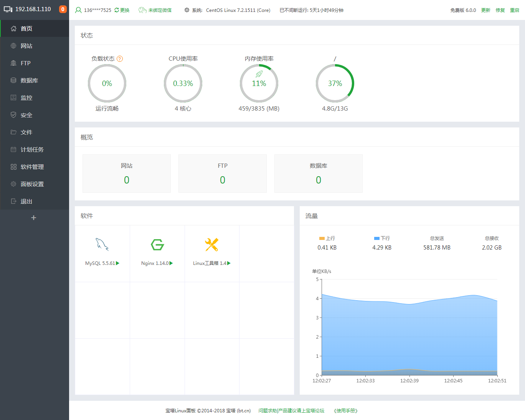525x420 pixels.
Task: Click the 4.8G/13G disk usage text
Action: (x=335, y=109)
